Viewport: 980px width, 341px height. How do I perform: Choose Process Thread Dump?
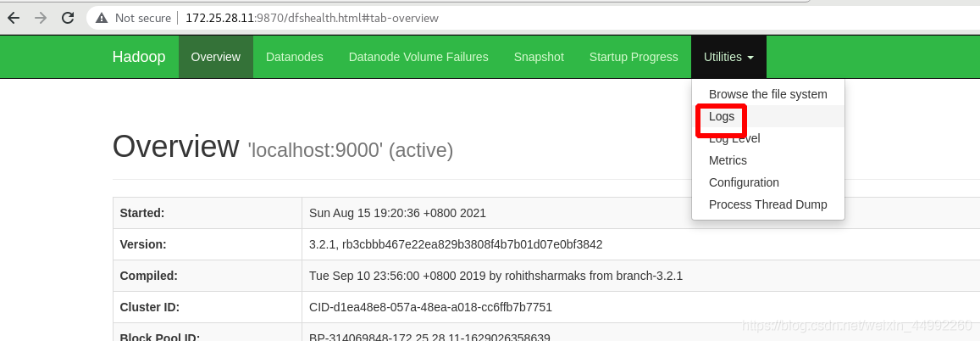(767, 204)
